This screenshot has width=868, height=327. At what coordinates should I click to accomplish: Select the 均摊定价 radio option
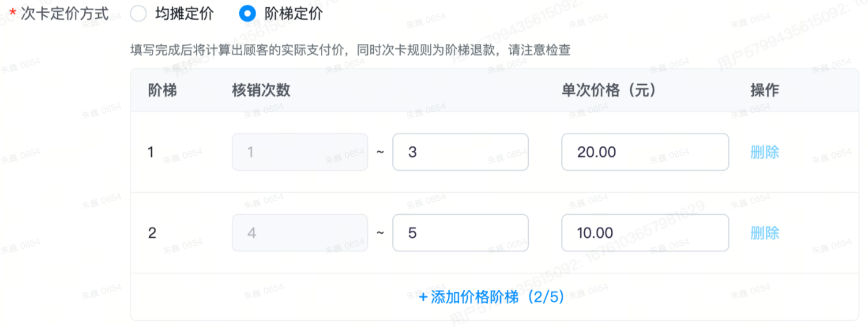138,14
